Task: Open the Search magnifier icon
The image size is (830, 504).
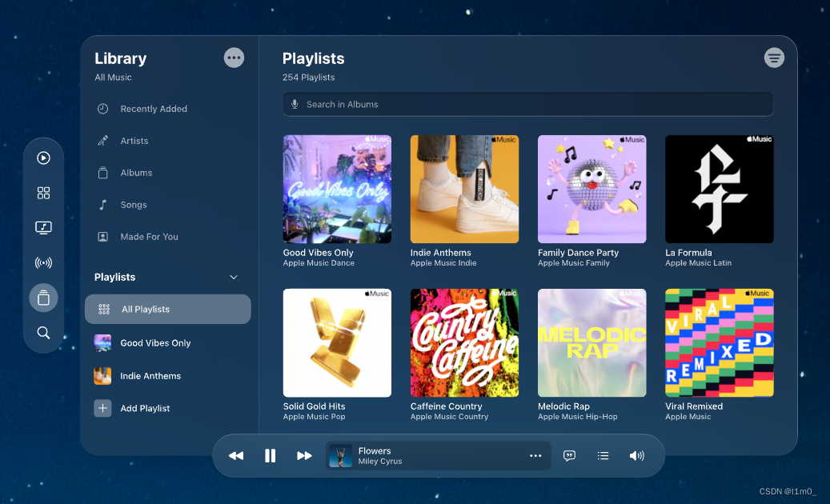Action: 43,333
